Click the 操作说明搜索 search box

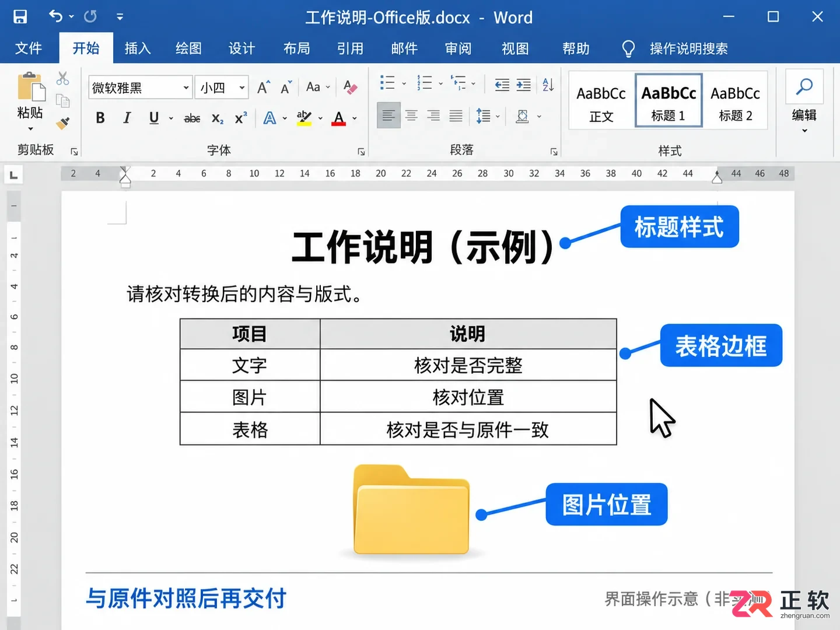point(689,48)
